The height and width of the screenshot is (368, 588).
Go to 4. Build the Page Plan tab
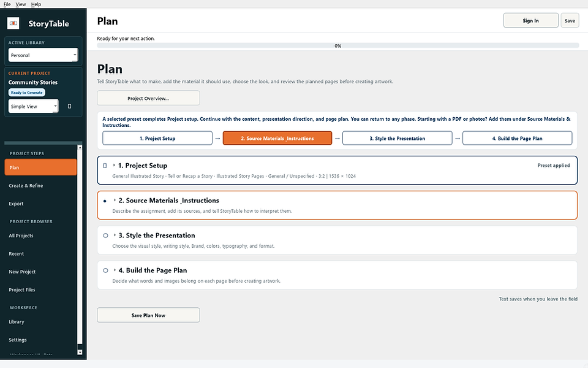(x=517, y=138)
